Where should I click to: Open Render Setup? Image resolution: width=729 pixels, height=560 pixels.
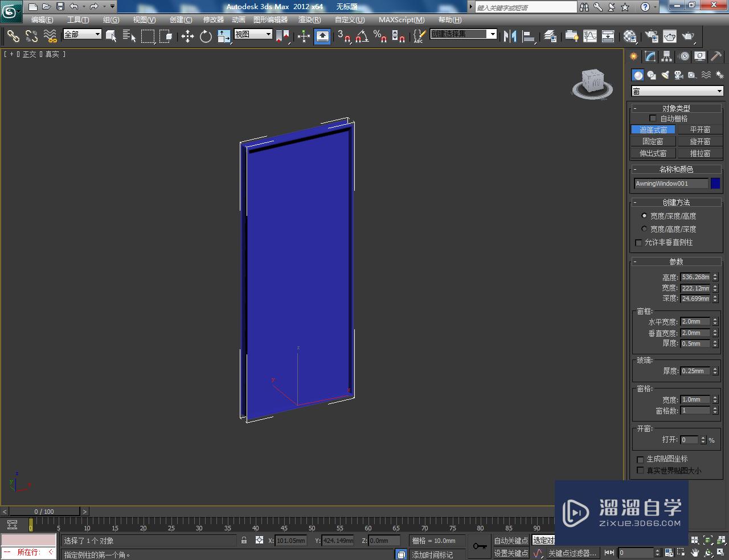pyautogui.click(x=651, y=36)
